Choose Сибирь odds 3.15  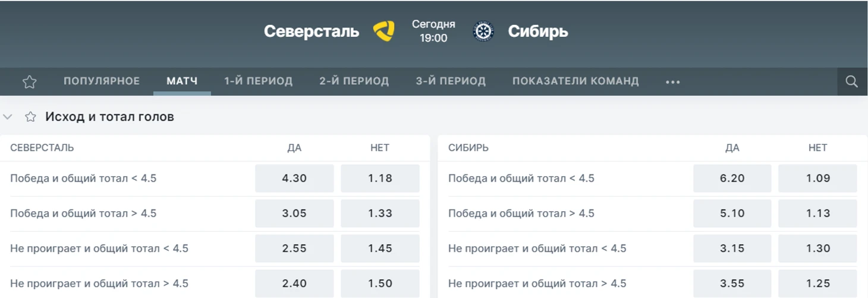pyautogui.click(x=732, y=248)
